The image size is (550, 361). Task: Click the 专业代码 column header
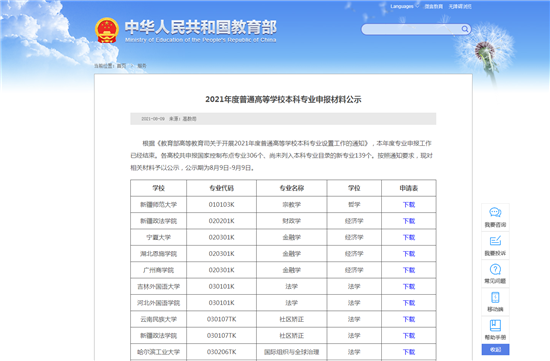point(221,188)
